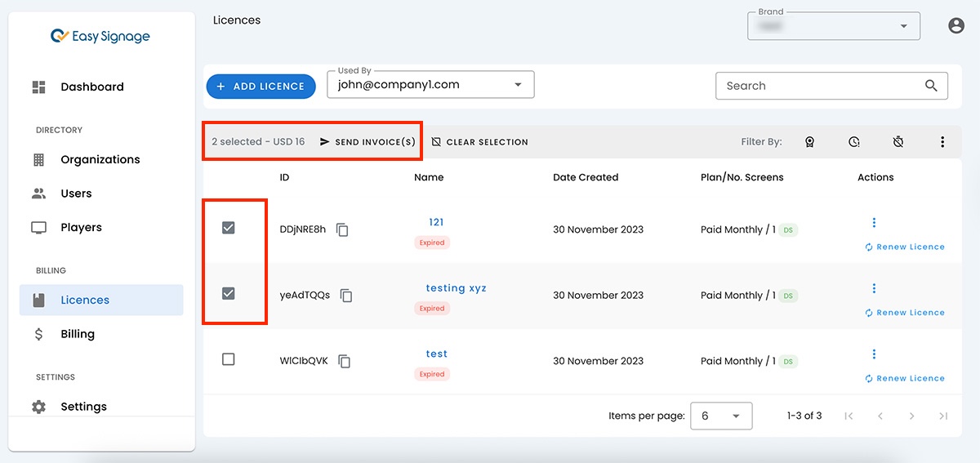The width and height of the screenshot is (980, 463).
Task: Click the Add Licence button
Action: click(261, 87)
